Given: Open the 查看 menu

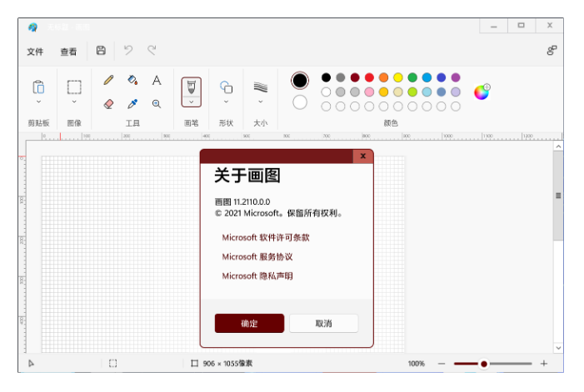Looking at the screenshot, I should (68, 52).
